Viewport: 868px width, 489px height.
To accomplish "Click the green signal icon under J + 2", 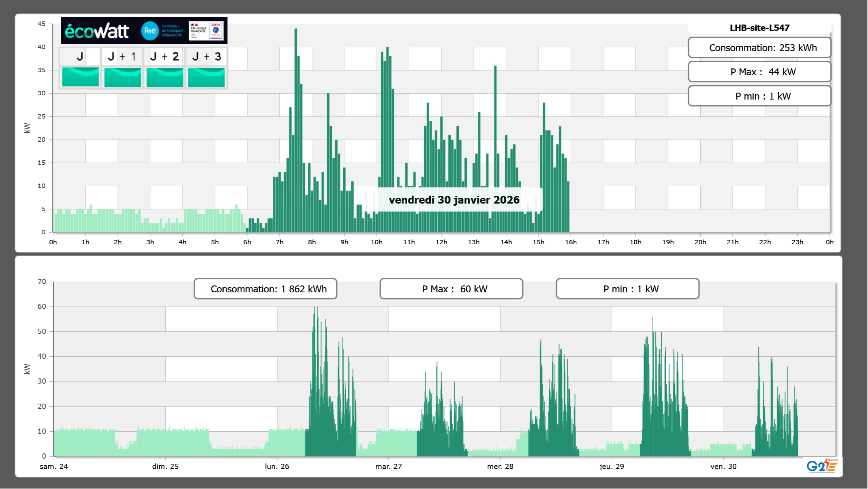I will click(165, 77).
